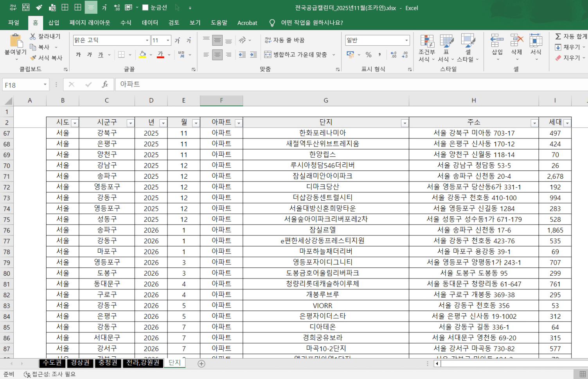Open the number format dropdown (일반)

click(x=406, y=40)
